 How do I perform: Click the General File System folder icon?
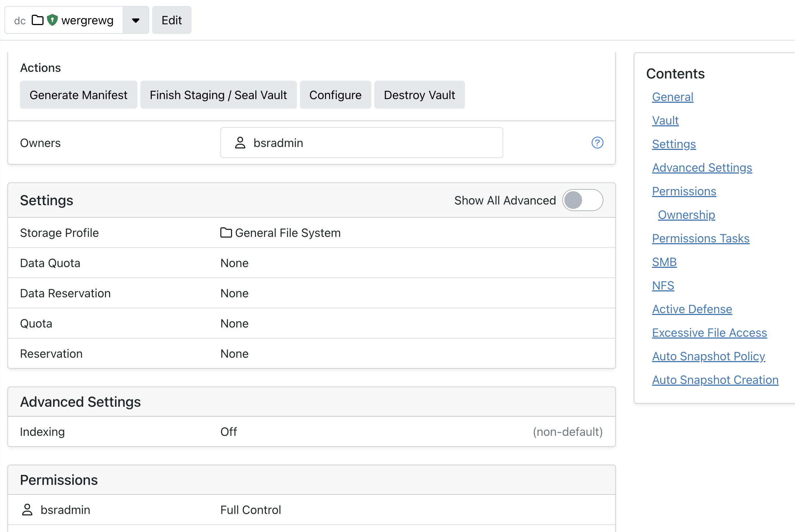226,233
